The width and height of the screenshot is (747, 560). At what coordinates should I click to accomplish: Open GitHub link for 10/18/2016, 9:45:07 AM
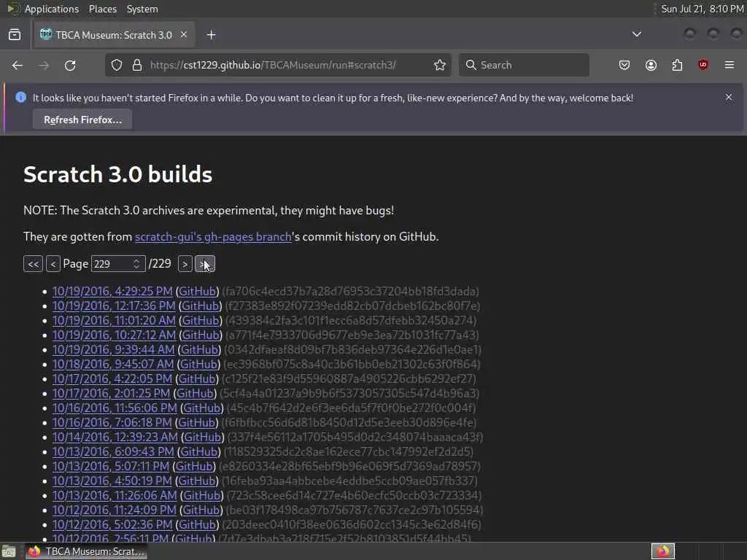click(198, 365)
